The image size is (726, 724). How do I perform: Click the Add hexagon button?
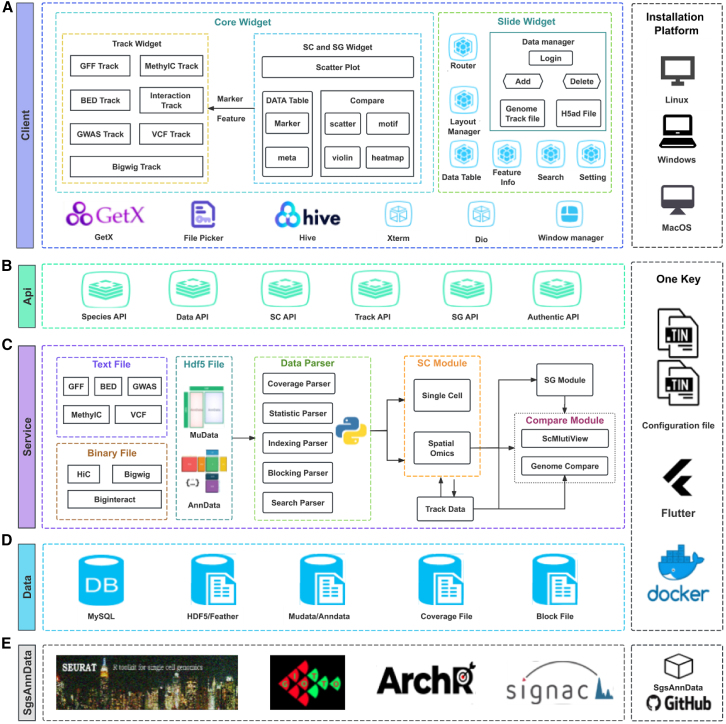point(523,81)
